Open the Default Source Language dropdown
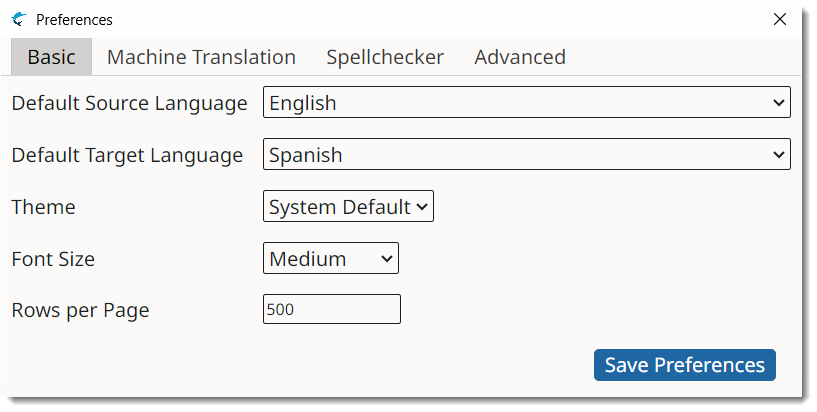 pyautogui.click(x=527, y=102)
